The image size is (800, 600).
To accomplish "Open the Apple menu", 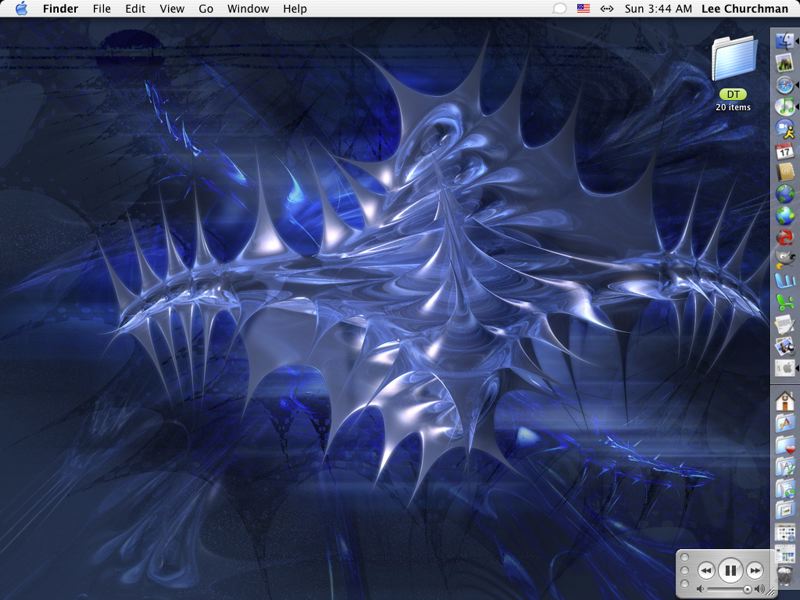I will 21,9.
